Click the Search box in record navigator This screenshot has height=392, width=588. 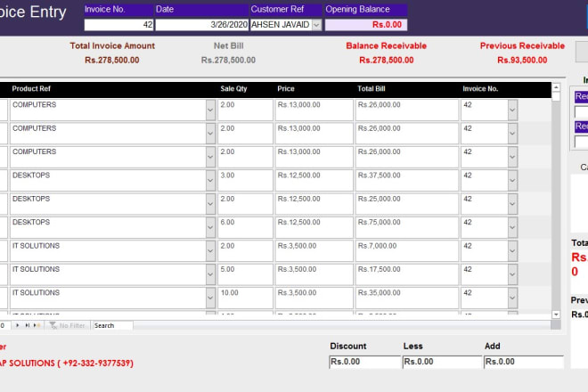click(x=112, y=325)
